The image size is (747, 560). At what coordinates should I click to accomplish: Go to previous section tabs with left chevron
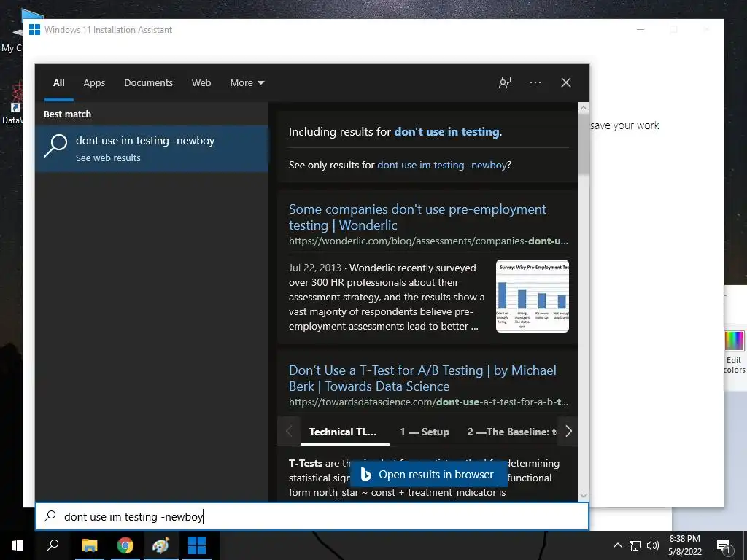(x=289, y=432)
